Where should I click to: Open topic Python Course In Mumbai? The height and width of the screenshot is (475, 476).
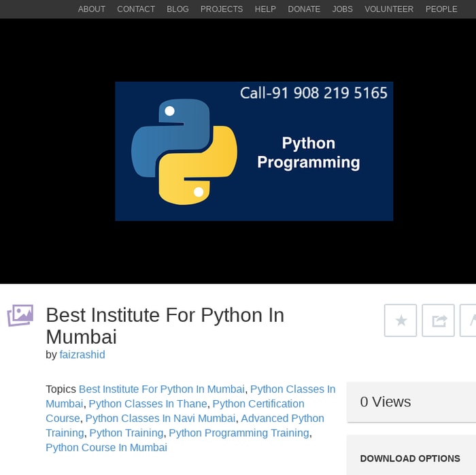pos(106,447)
